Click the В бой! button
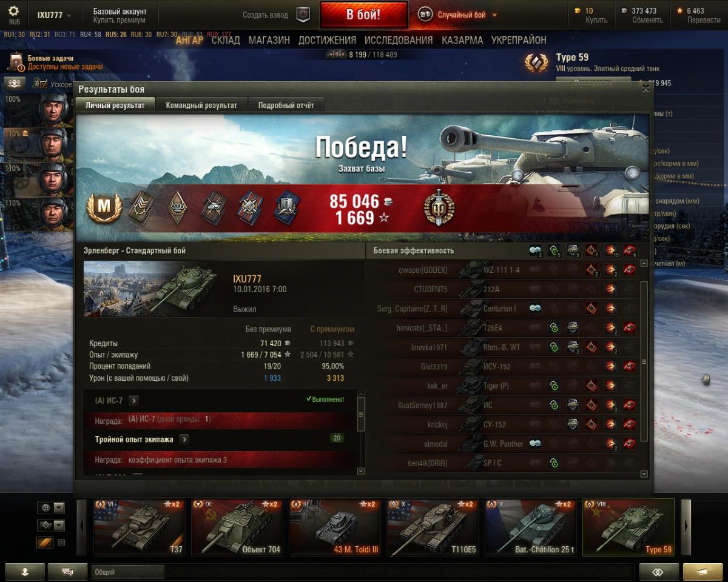The height and width of the screenshot is (582, 728). point(364,15)
